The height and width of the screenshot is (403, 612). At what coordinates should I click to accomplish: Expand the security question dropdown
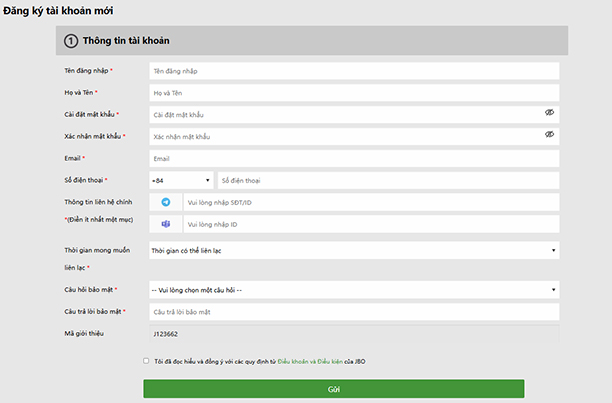pos(352,290)
